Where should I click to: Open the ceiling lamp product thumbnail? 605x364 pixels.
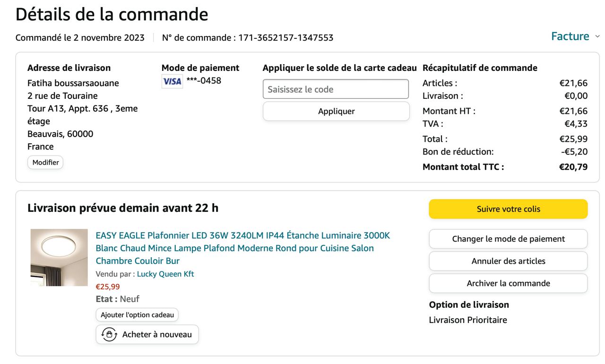pos(59,258)
